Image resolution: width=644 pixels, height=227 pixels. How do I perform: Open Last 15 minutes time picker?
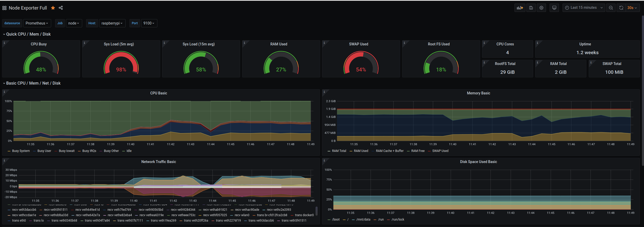[583, 8]
